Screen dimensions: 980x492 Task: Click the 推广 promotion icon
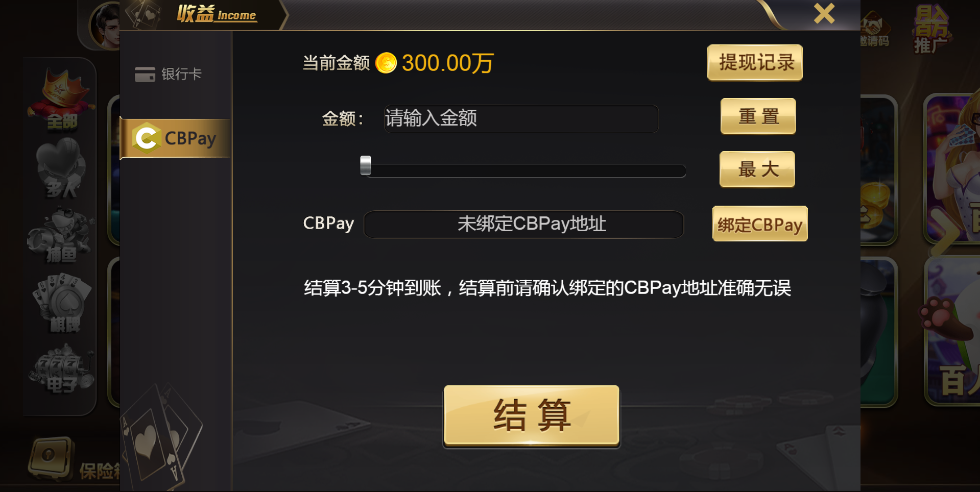pyautogui.click(x=931, y=29)
